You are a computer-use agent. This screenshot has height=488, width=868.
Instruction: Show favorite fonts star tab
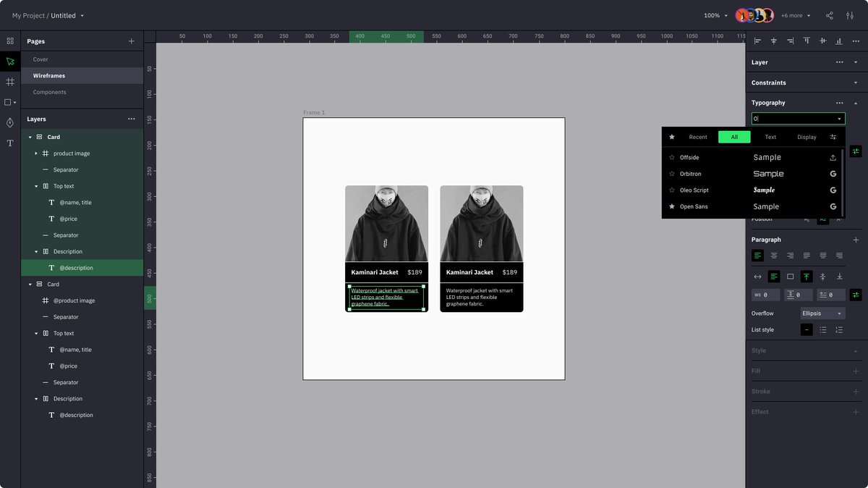click(672, 137)
